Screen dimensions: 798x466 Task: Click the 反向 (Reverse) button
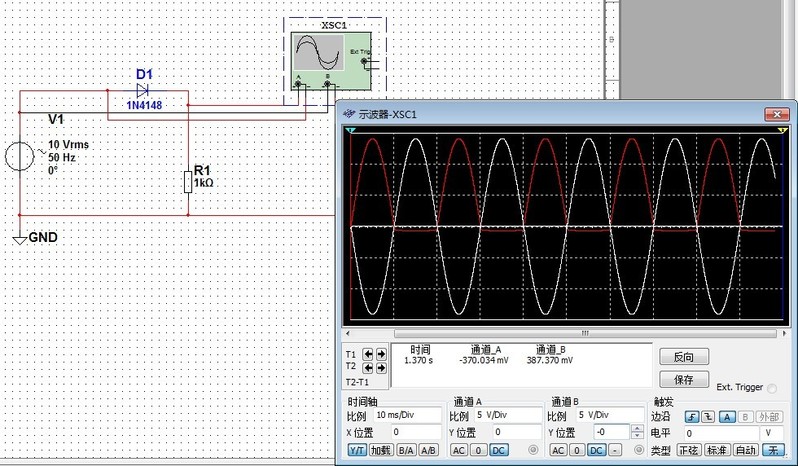(x=684, y=357)
